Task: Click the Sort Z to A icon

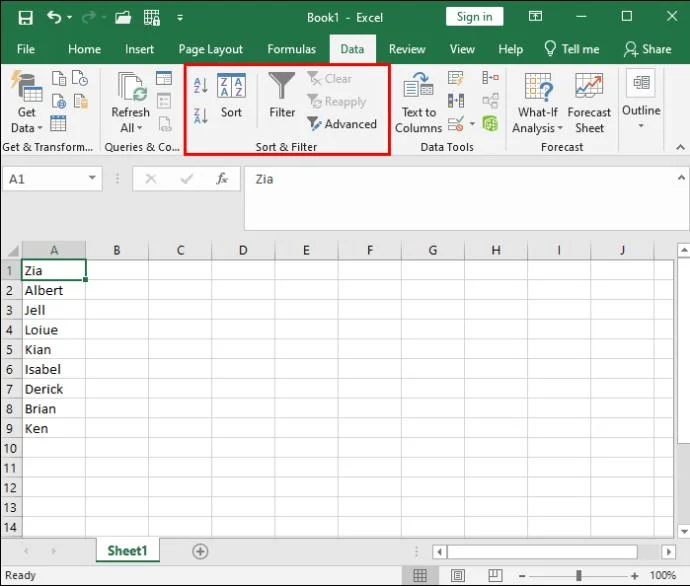Action: tap(201, 116)
